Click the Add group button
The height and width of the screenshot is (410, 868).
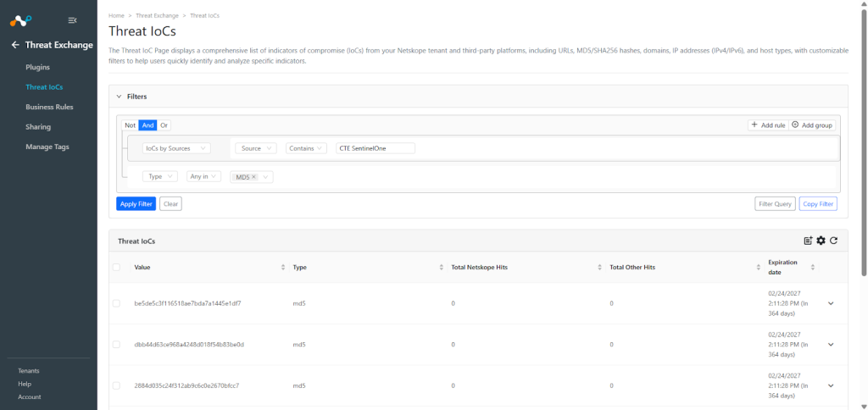(812, 125)
